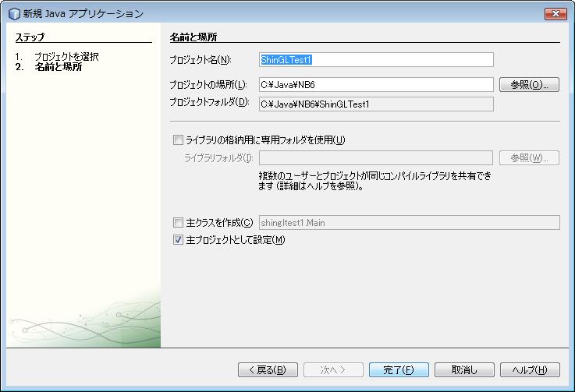This screenshot has width=575, height=392.
Task: Click the ステップ heading
Action: click(30, 37)
